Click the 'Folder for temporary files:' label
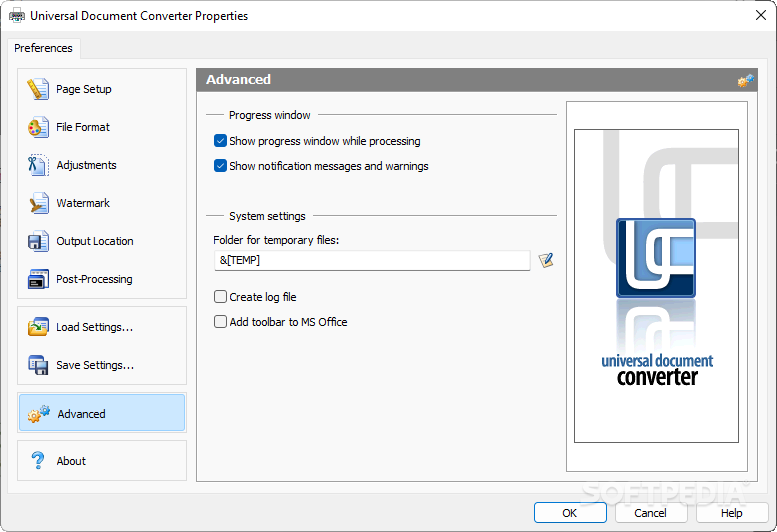This screenshot has height=532, width=777. pyautogui.click(x=276, y=240)
